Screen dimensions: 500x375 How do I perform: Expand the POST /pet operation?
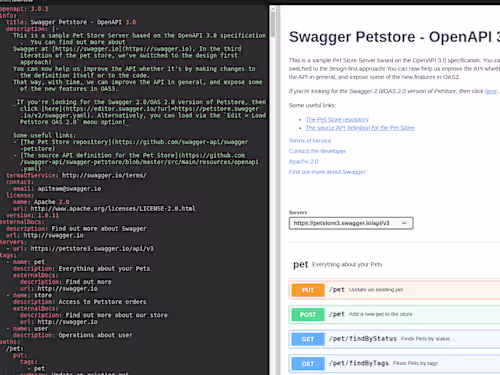pyautogui.click(x=394, y=314)
